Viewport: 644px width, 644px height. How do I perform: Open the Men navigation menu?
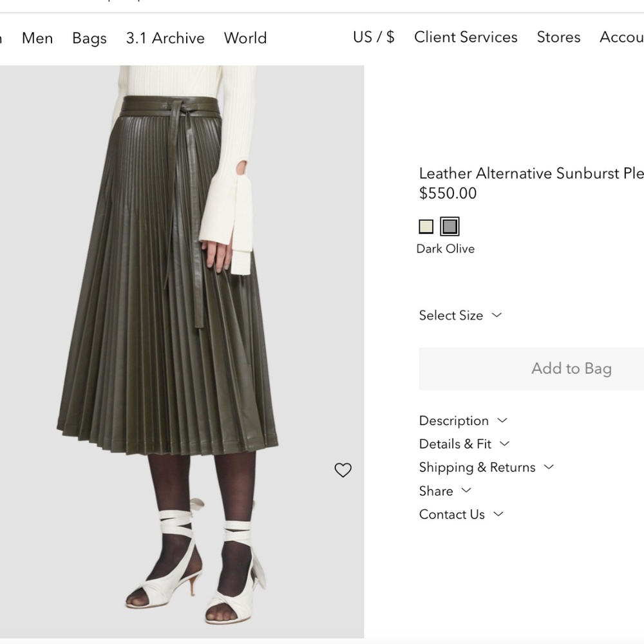coord(37,38)
